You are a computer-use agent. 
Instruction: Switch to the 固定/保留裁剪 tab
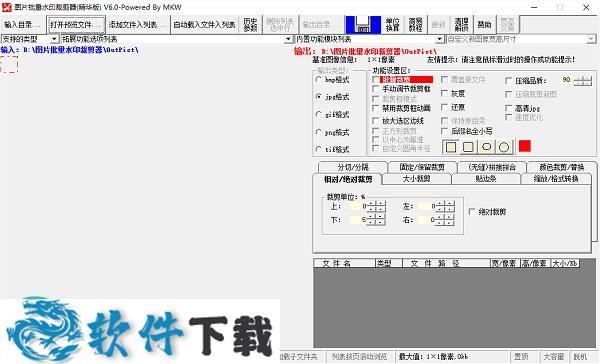coord(422,167)
